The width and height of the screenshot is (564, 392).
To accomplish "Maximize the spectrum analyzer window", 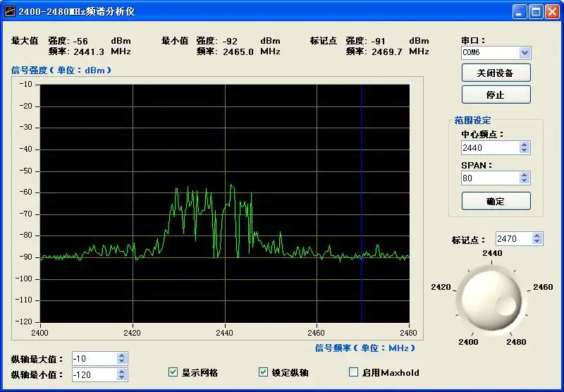I will tap(536, 11).
